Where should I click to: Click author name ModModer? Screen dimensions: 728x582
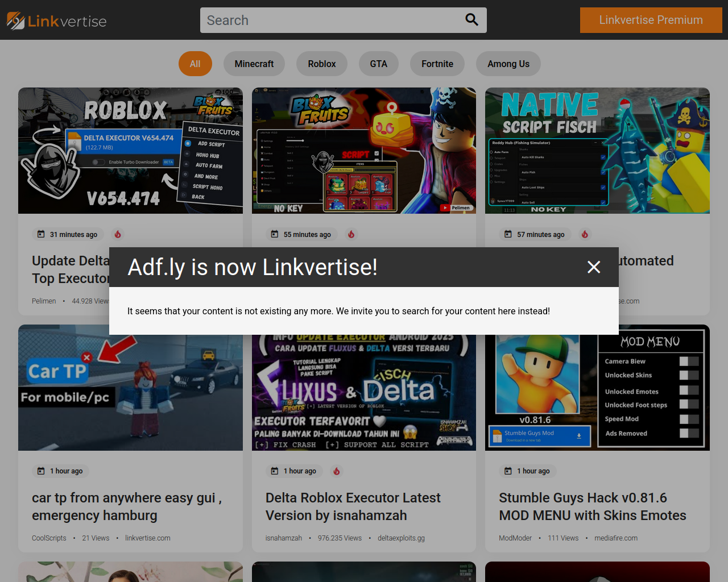515,538
